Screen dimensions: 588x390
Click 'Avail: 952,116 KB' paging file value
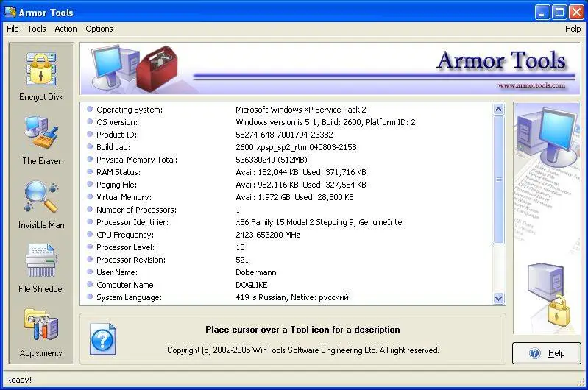click(267, 185)
